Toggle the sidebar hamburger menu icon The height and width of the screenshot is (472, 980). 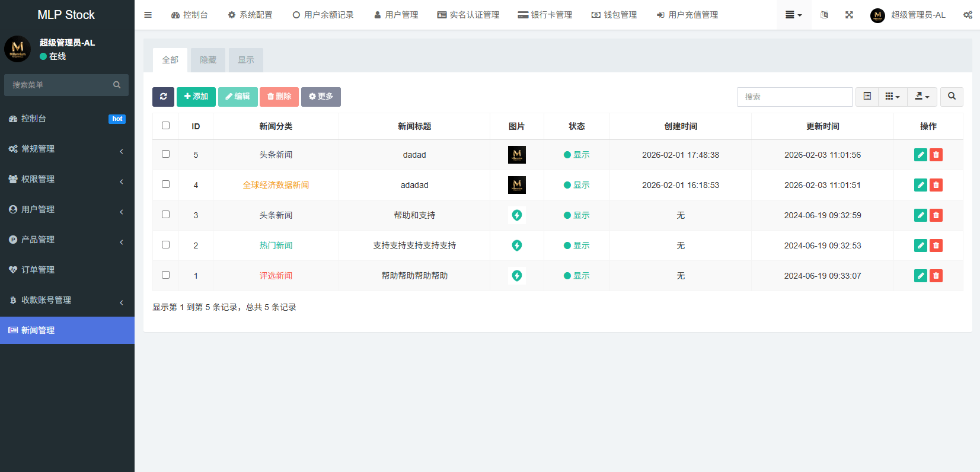[x=148, y=15]
